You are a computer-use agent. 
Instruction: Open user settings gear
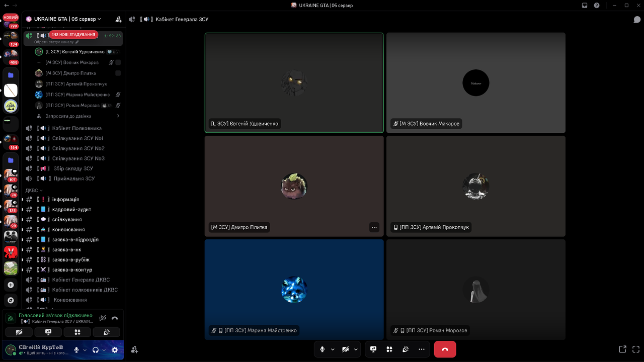115,350
